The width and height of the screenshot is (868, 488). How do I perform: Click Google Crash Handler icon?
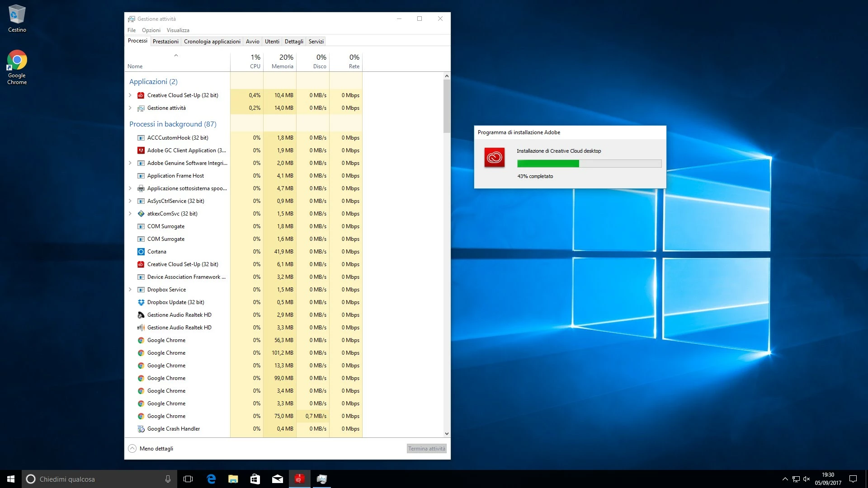tap(141, 429)
